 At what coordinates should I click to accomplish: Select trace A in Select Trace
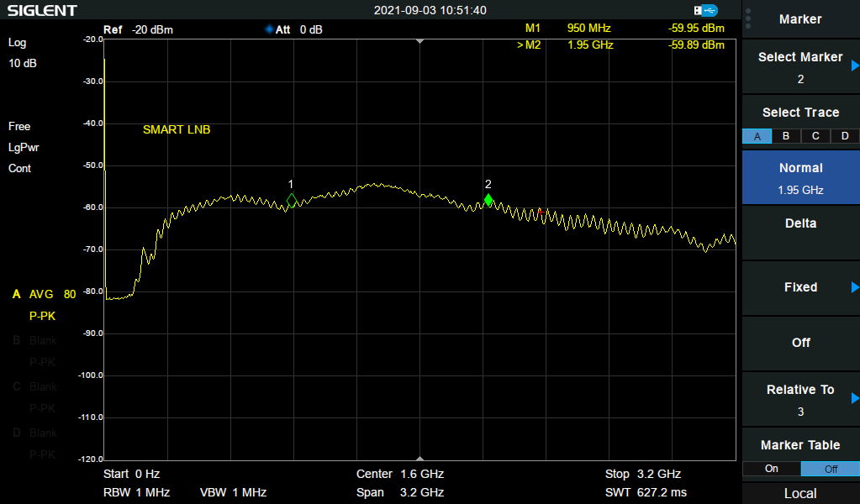point(757,136)
